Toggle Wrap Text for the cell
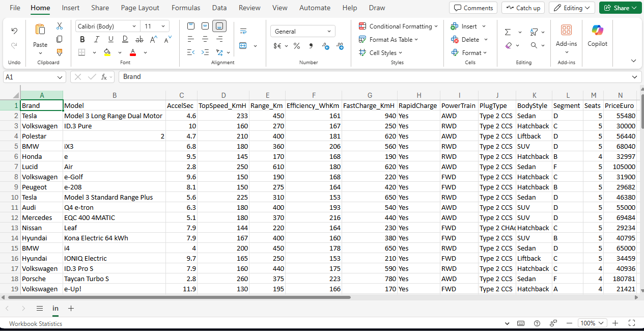644x331 pixels. [x=243, y=31]
